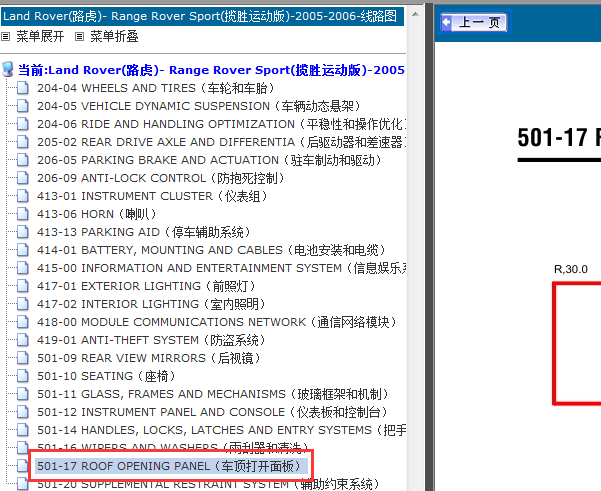Click page icon beside 204-06 RIDE AND HANDLING
Viewport: 601px width, 491px height.
[23, 124]
